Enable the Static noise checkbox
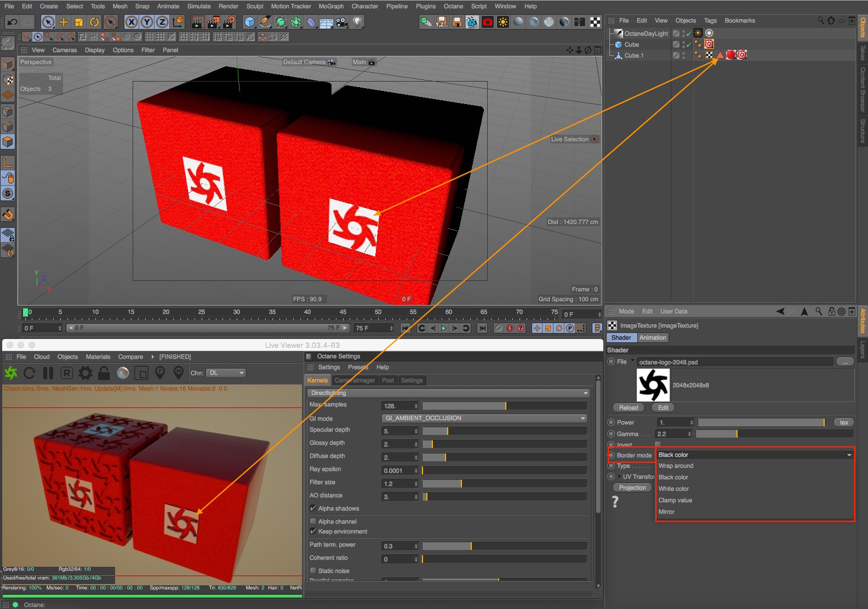 pos(313,571)
